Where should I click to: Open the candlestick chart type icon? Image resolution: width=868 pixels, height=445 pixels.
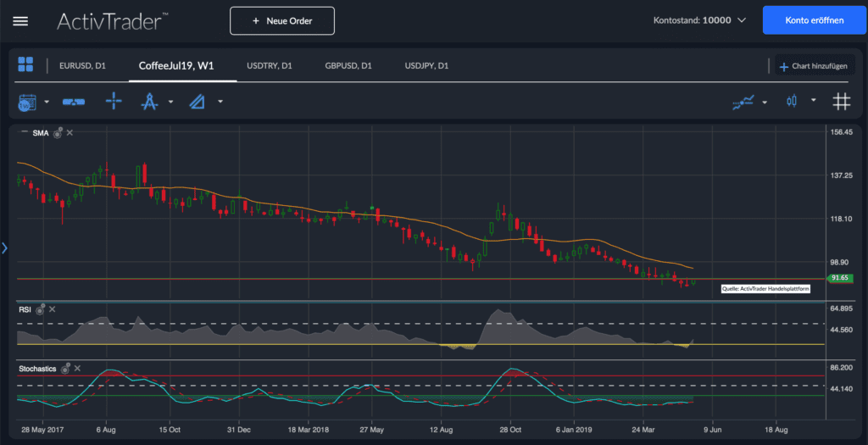(x=792, y=101)
